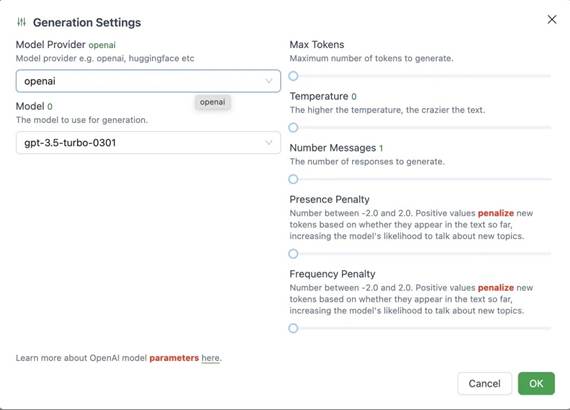Click the Temperature slider handle

tap(293, 128)
